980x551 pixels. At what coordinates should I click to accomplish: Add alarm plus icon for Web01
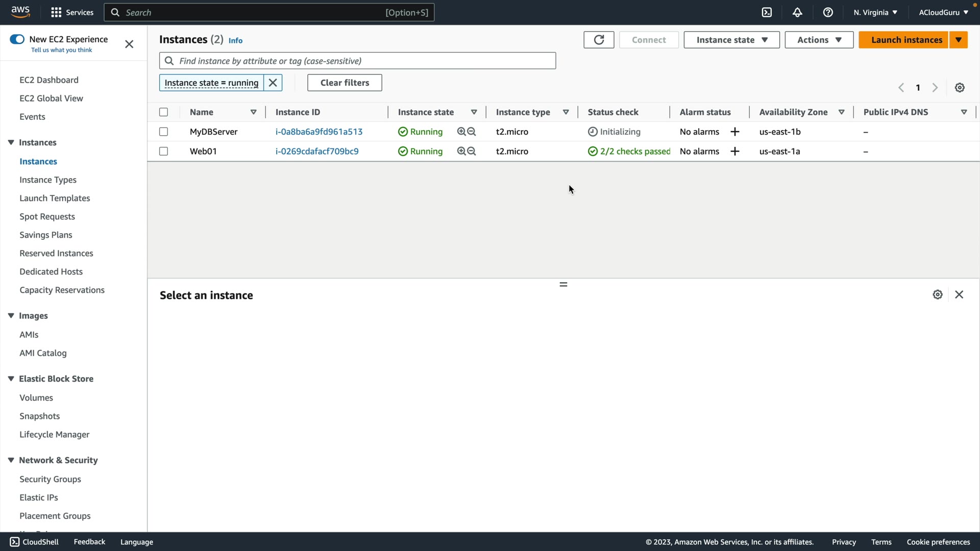pos(735,152)
